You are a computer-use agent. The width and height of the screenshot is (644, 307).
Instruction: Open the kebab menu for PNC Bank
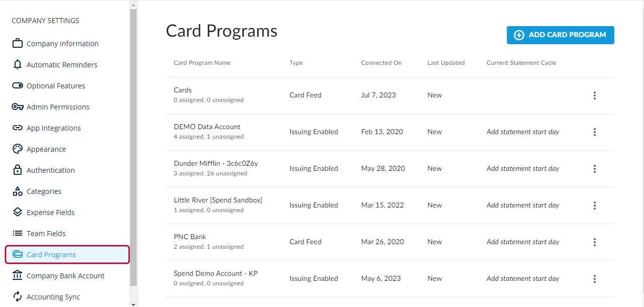click(595, 242)
